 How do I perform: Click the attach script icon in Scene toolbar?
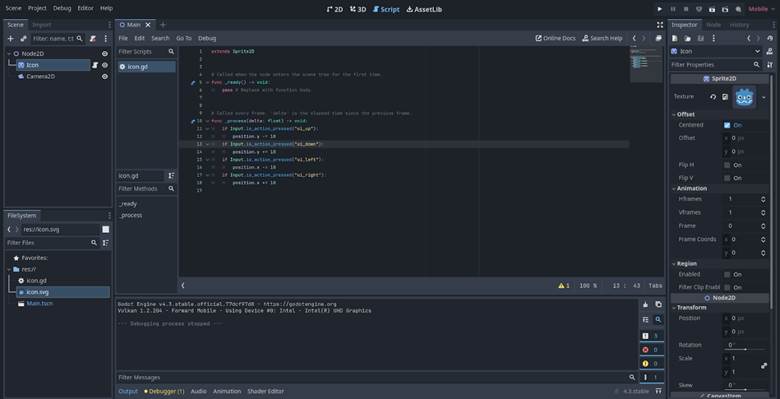pos(93,38)
